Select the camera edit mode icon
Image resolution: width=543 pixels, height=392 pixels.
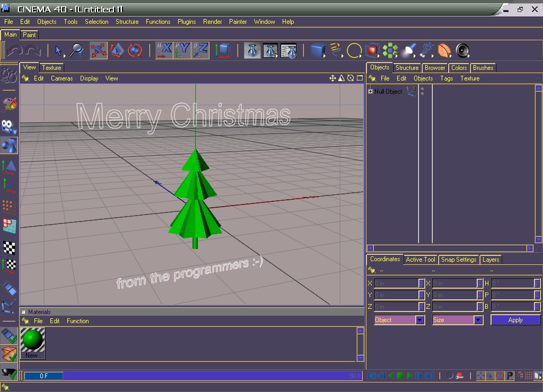click(9, 127)
